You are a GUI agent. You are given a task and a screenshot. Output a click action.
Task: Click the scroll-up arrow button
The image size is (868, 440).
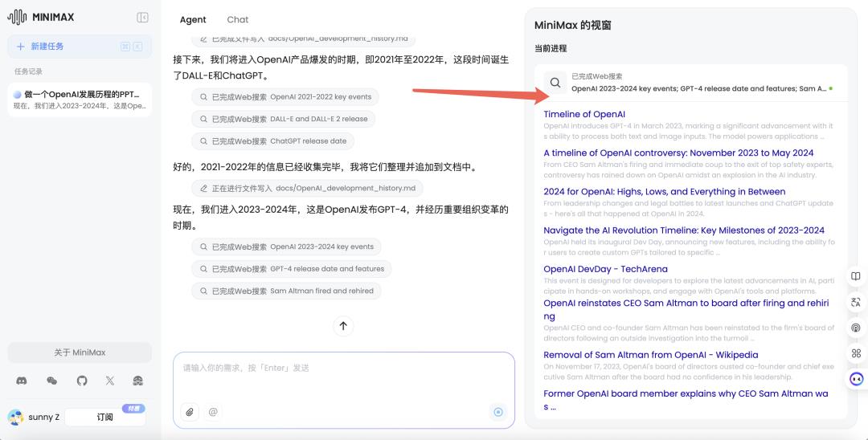[x=343, y=325]
